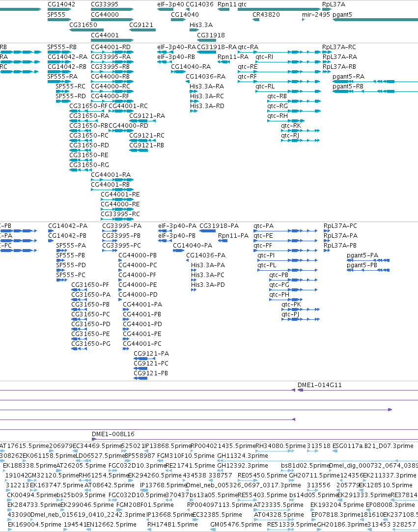Select the eIF-3p40-PB protein label
The image size is (418, 532).
click(177, 236)
